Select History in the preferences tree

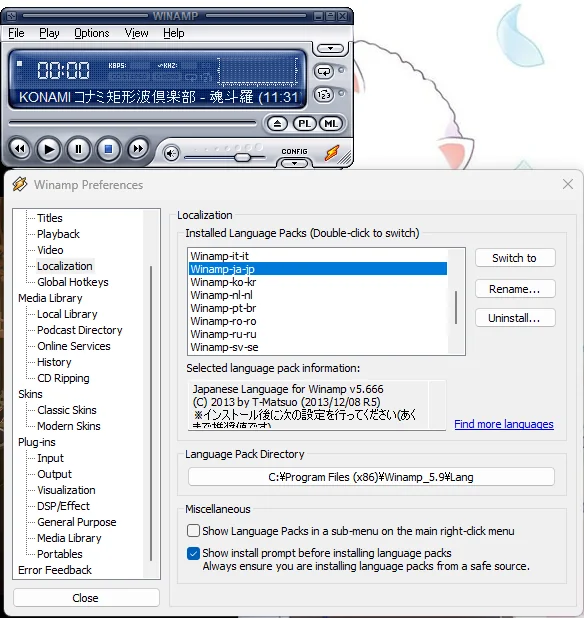(x=54, y=362)
